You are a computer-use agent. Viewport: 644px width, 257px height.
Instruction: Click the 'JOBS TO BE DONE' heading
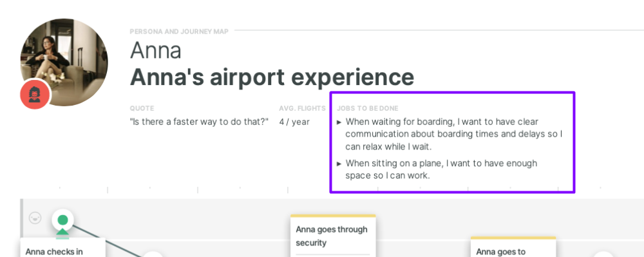368,108
